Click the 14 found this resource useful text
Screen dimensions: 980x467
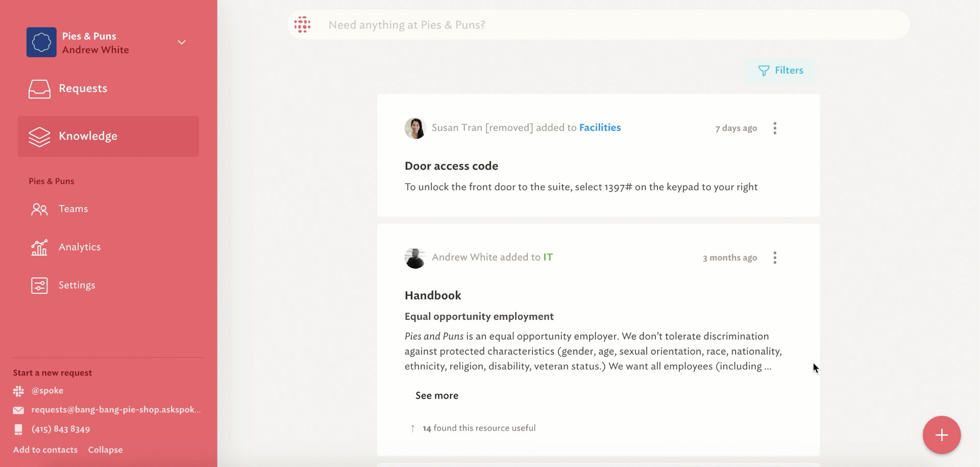pos(479,428)
